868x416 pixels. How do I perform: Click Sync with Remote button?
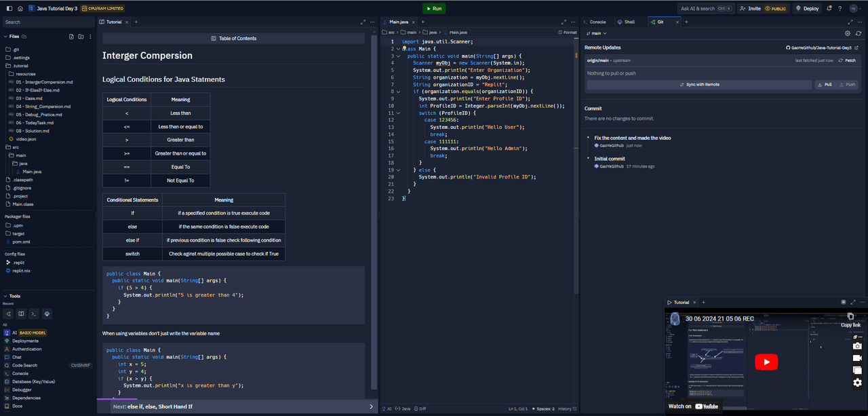[x=699, y=85]
